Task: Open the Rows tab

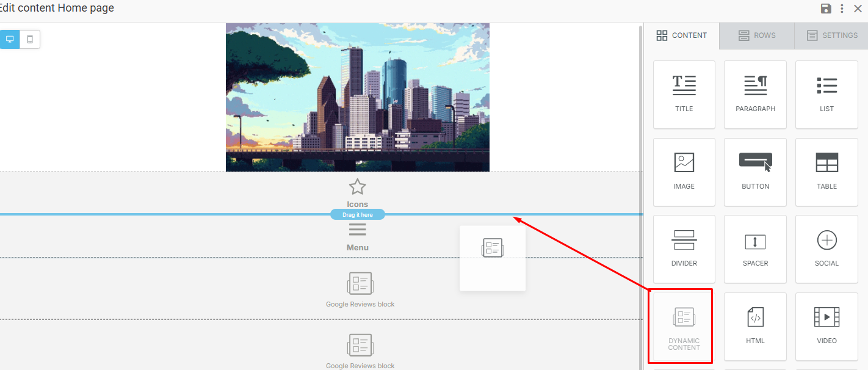Action: 757,35
